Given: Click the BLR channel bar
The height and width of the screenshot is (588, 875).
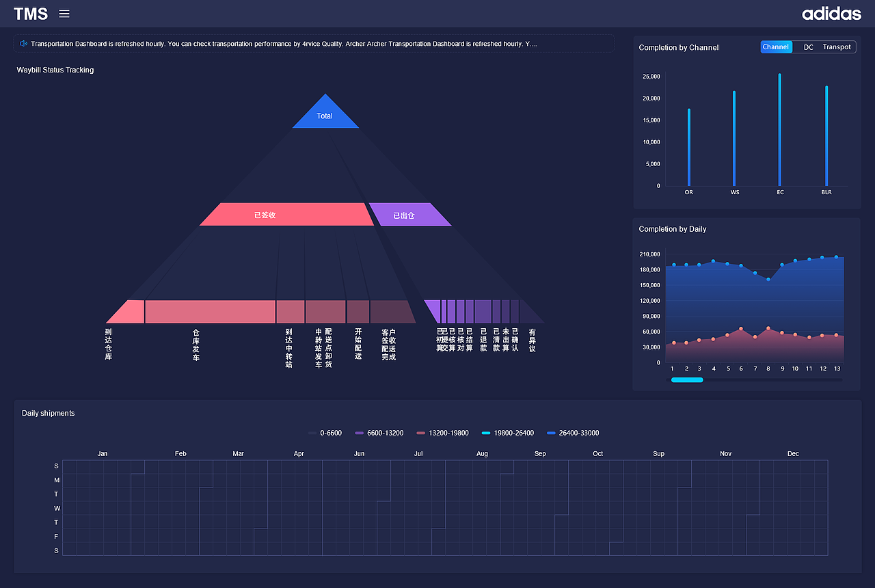Looking at the screenshot, I should (826, 136).
